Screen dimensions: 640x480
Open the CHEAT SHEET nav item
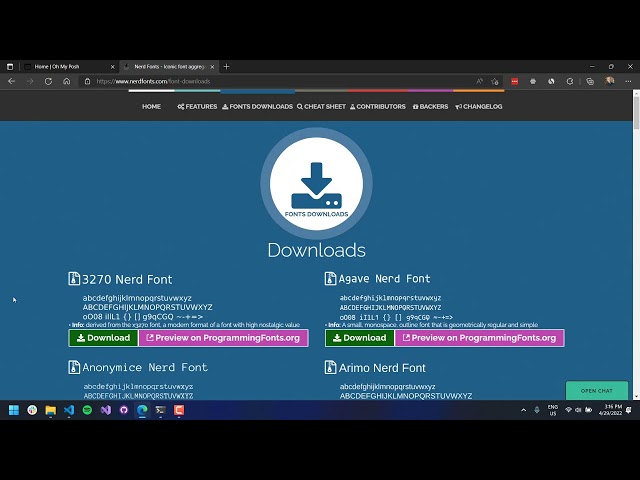point(321,107)
